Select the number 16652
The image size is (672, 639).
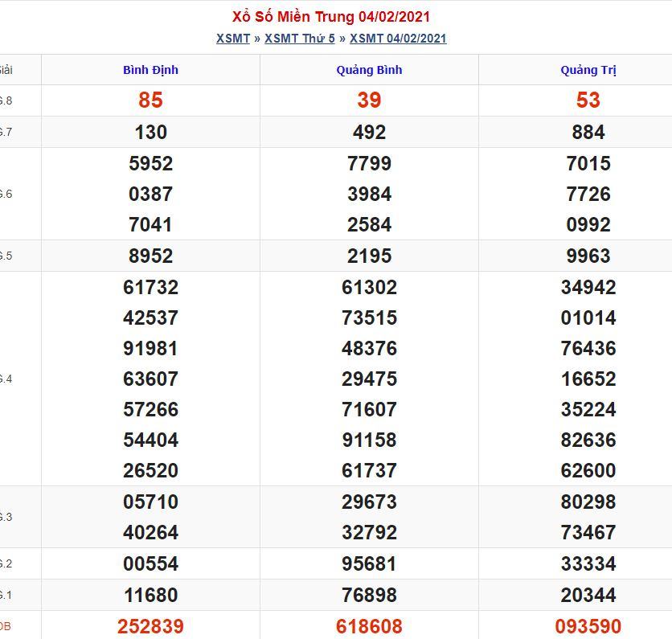[x=588, y=379]
